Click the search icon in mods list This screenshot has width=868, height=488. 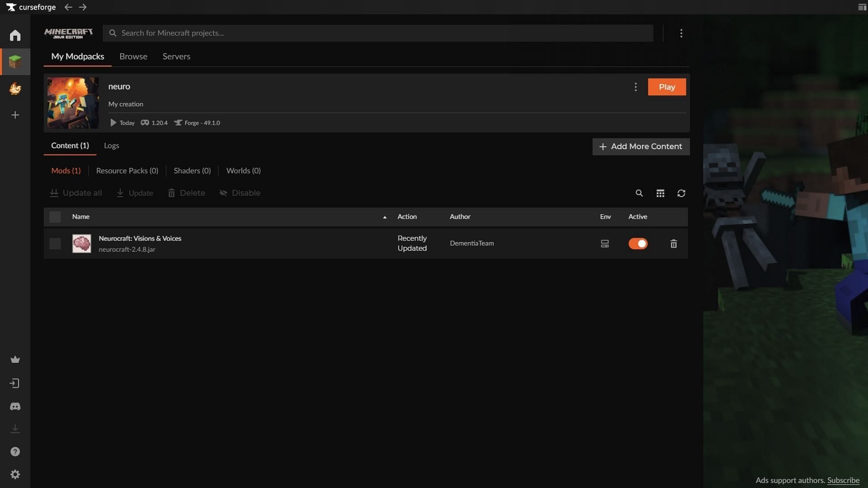tap(639, 192)
